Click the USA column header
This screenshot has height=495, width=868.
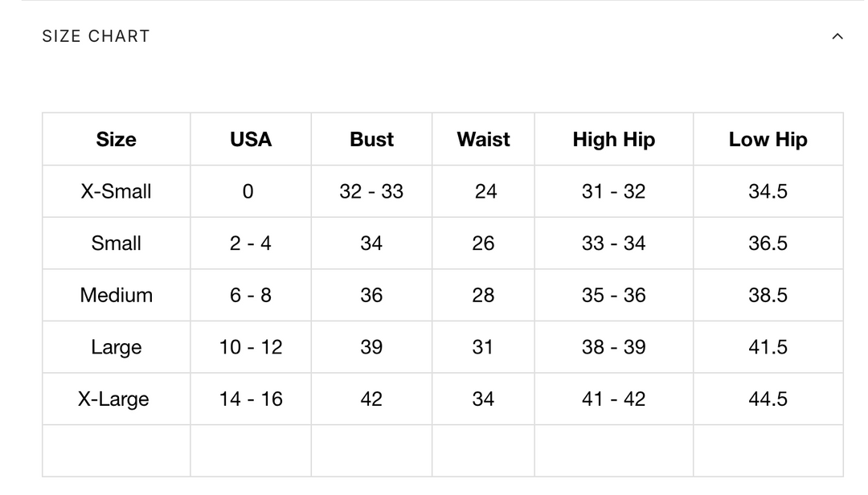pos(251,140)
